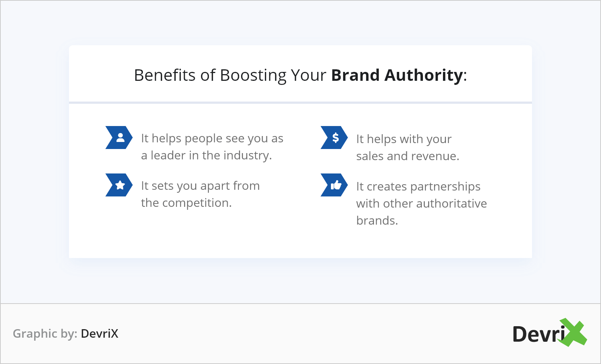Open the DevriX credit name in the footer
601x364 pixels.
(99, 334)
